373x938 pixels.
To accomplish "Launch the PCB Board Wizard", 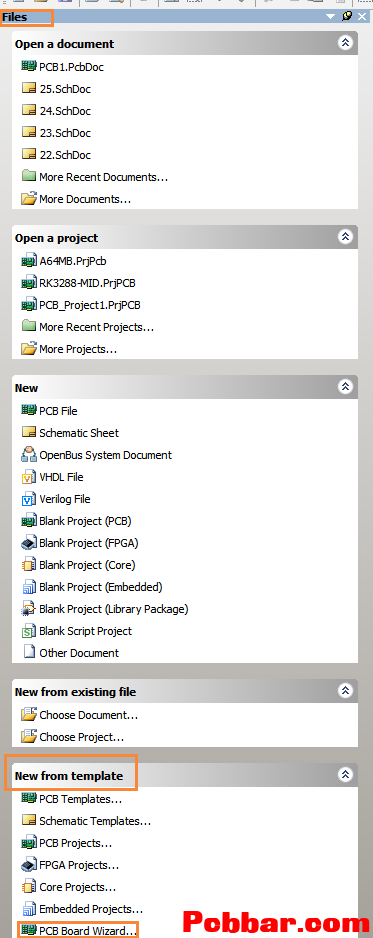I will click(x=88, y=931).
